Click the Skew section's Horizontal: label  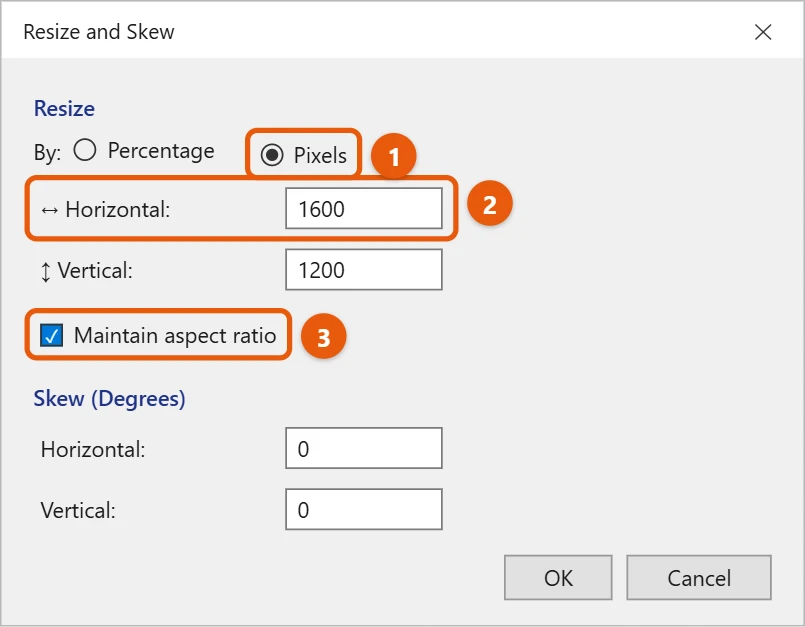[93, 449]
